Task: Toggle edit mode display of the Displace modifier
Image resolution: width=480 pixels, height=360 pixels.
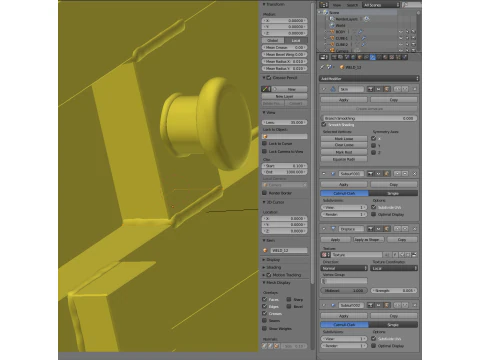Action: (x=387, y=229)
